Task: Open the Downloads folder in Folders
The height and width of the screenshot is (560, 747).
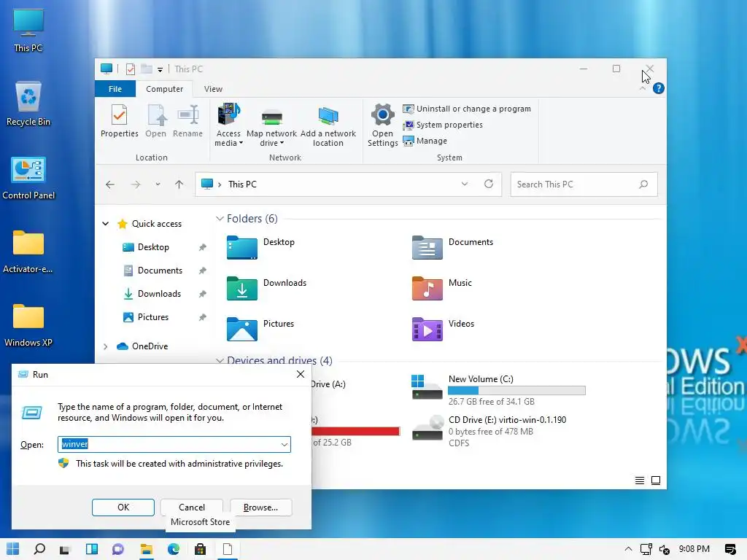Action: coord(267,288)
